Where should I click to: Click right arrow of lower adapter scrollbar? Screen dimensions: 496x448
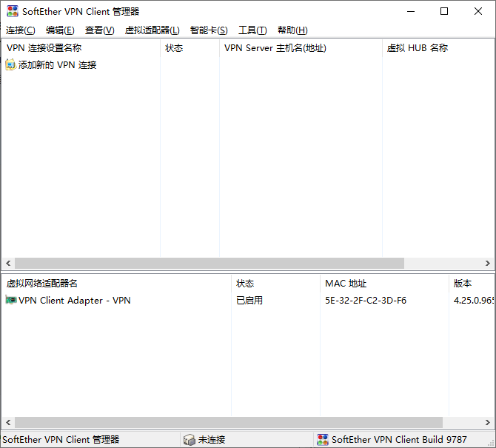pyautogui.click(x=488, y=422)
